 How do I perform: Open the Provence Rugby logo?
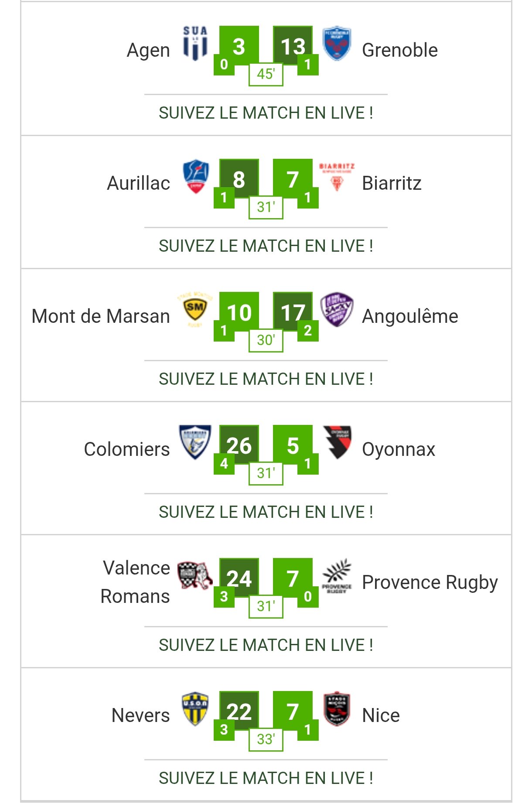[337, 576]
